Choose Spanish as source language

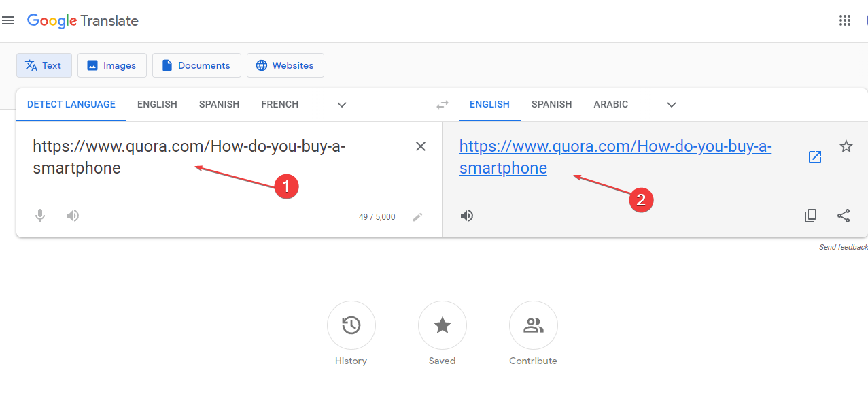pos(219,104)
